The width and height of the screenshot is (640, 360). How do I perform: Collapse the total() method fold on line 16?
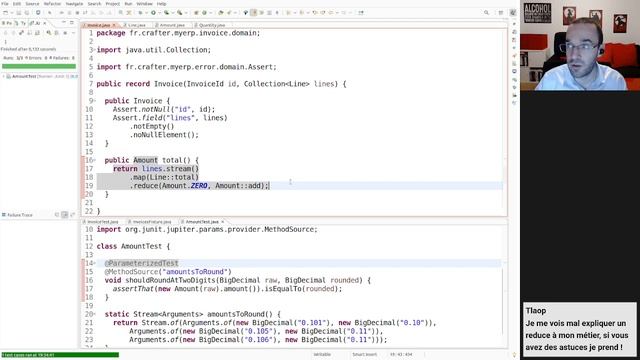pos(95,160)
